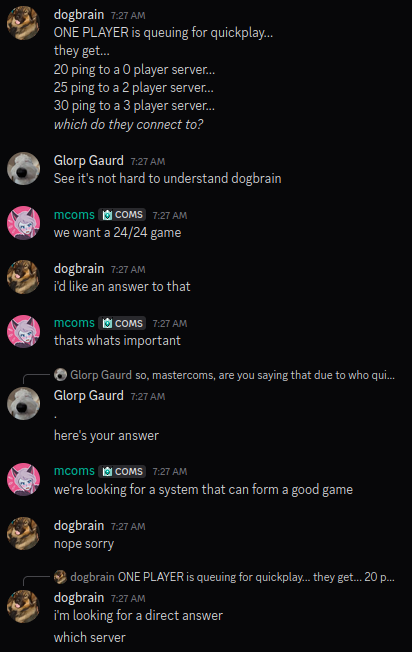This screenshot has height=652, width=412.
Task: Open mcoms avatar beside 'form a good game' message
Action: tap(23, 479)
